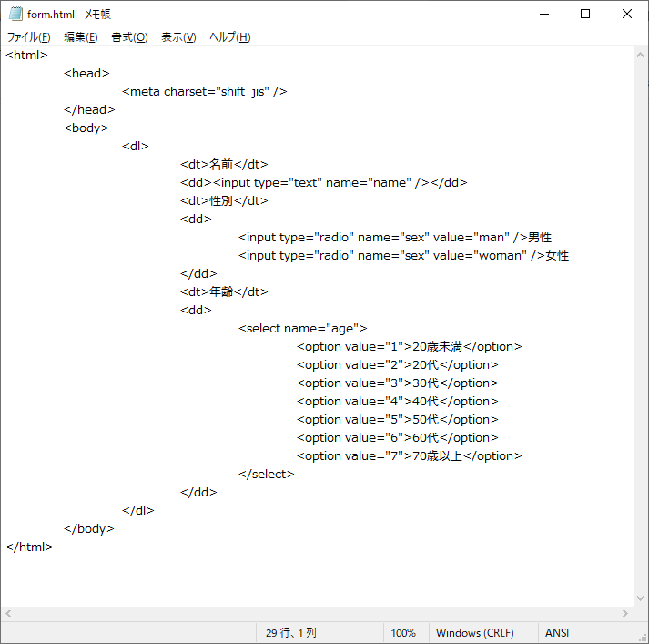This screenshot has width=649, height=644.
Task: Click the opening <head> tag line
Action: [86, 73]
